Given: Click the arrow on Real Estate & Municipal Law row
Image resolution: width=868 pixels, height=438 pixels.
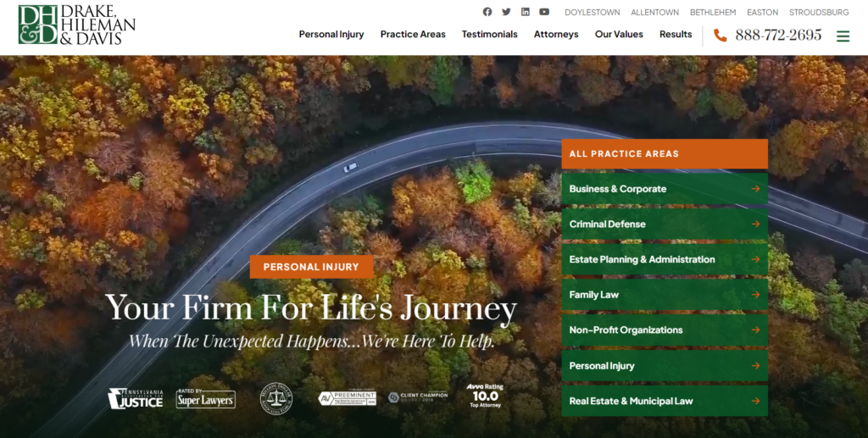Looking at the screenshot, I should point(755,401).
